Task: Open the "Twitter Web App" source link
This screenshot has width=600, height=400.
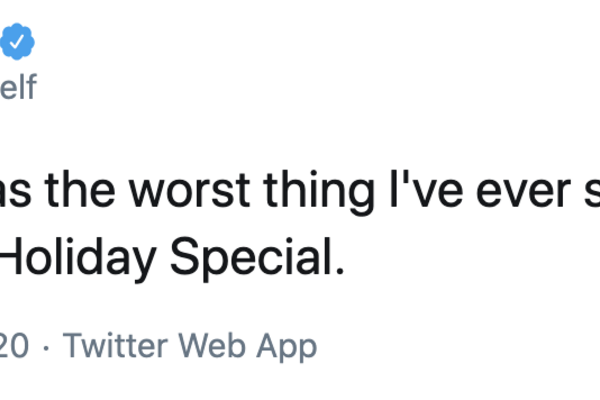Action: pos(190,347)
